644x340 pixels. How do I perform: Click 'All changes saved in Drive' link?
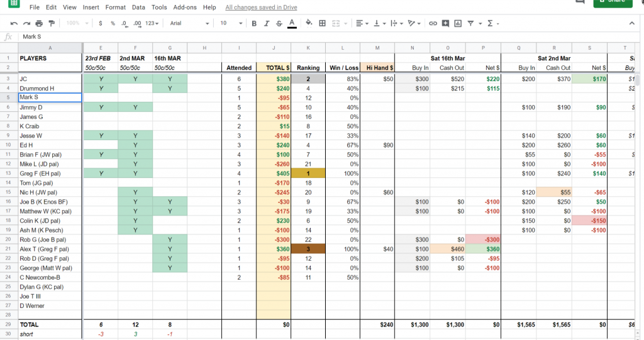[261, 8]
